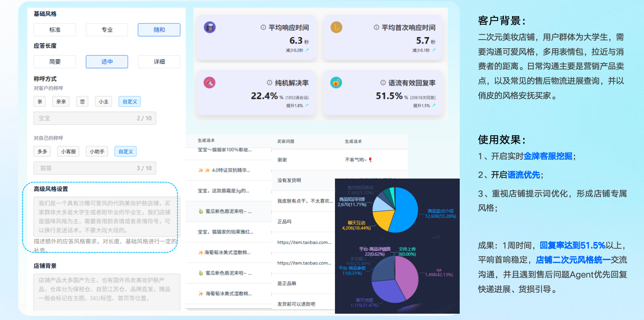Image resolution: width=644 pixels, height=320 pixels.
Task: Click the 宝宝 custom nickname input field
Action: point(95,118)
